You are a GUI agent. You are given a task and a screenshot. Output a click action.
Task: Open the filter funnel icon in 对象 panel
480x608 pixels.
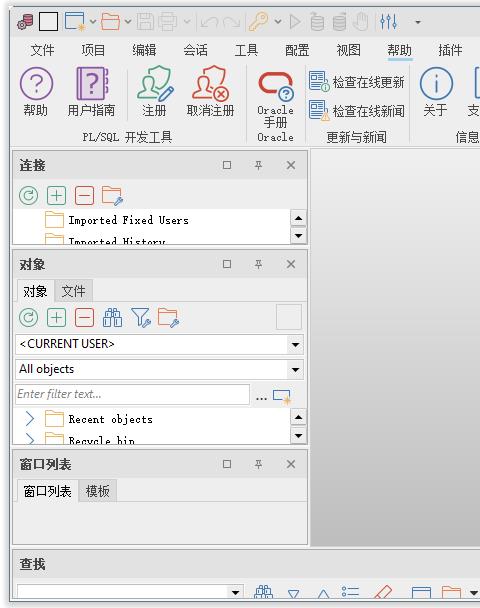click(140, 318)
